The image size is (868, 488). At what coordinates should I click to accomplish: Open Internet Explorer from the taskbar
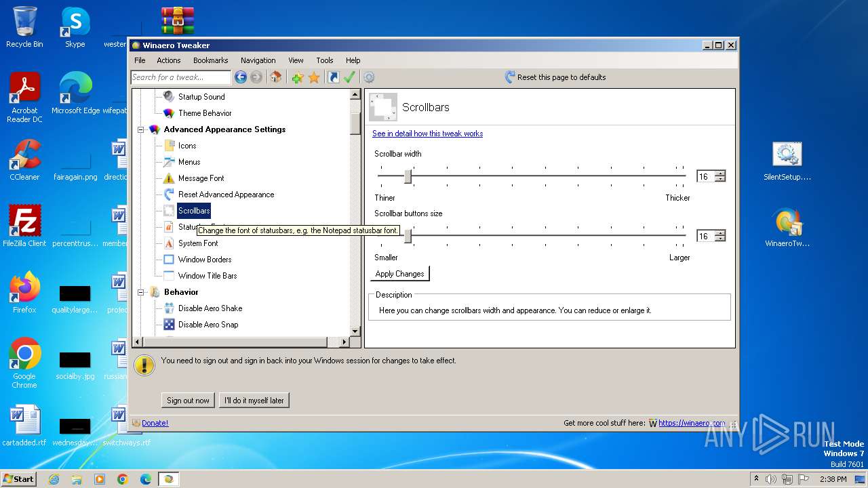coord(54,479)
